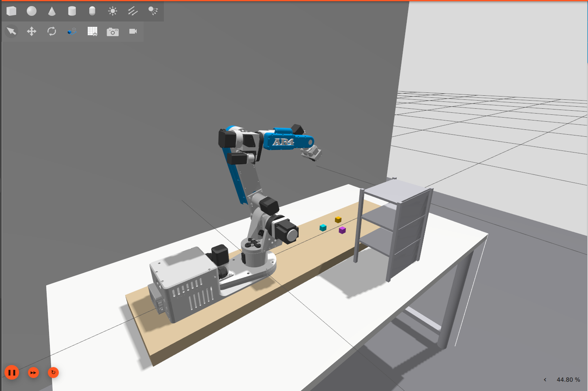This screenshot has width=588, height=391.
Task: Click the blue cube with arrow tool
Action: coord(72,31)
